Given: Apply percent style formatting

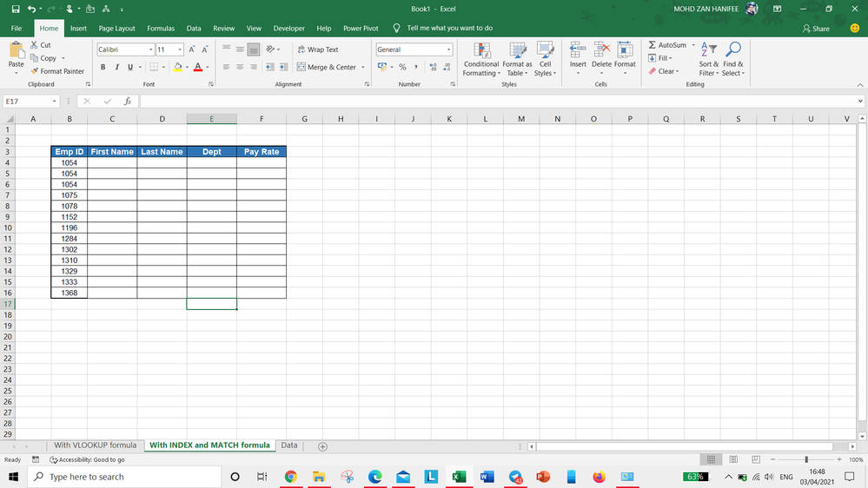Looking at the screenshot, I should pyautogui.click(x=402, y=67).
